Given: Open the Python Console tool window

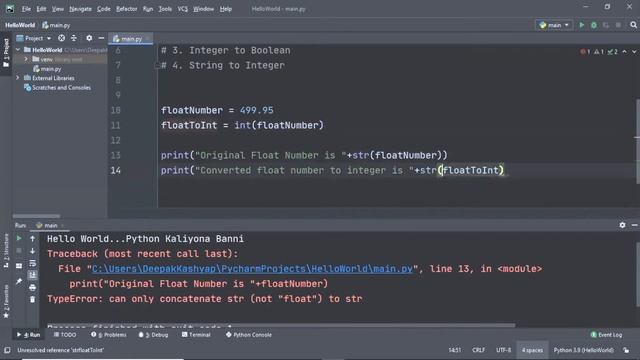Looking at the screenshot, I should 249,335.
